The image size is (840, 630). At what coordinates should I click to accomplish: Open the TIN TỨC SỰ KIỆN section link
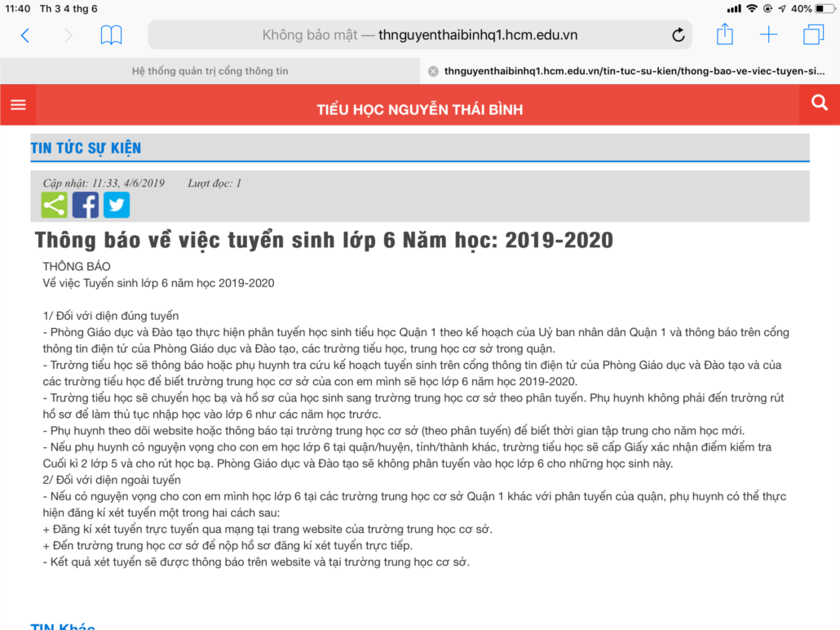pyautogui.click(x=86, y=148)
